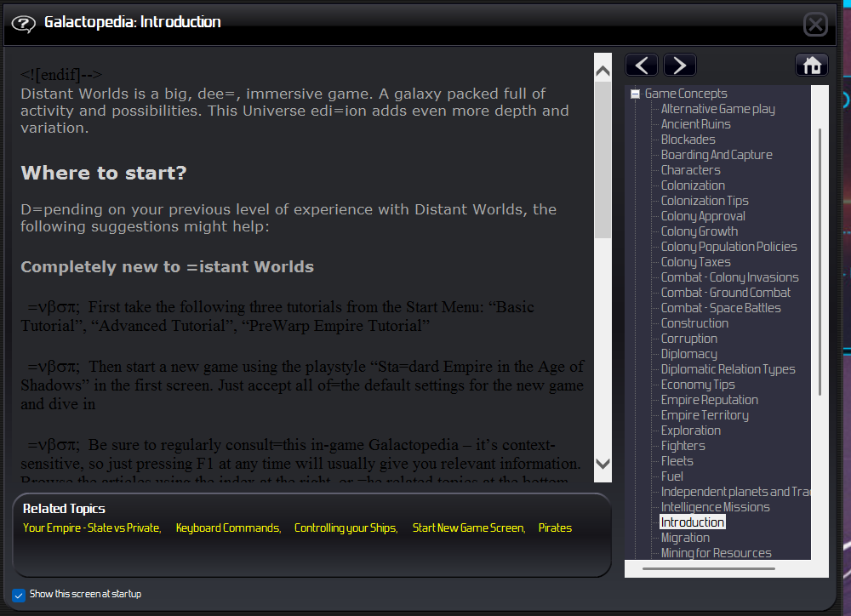Click Galactopedia: Introduction window title

133,22
